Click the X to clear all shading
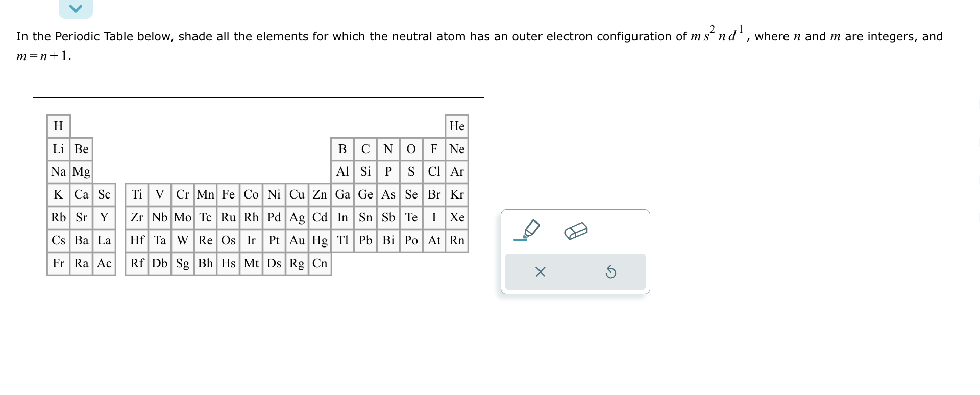The height and width of the screenshot is (395, 980). [540, 271]
